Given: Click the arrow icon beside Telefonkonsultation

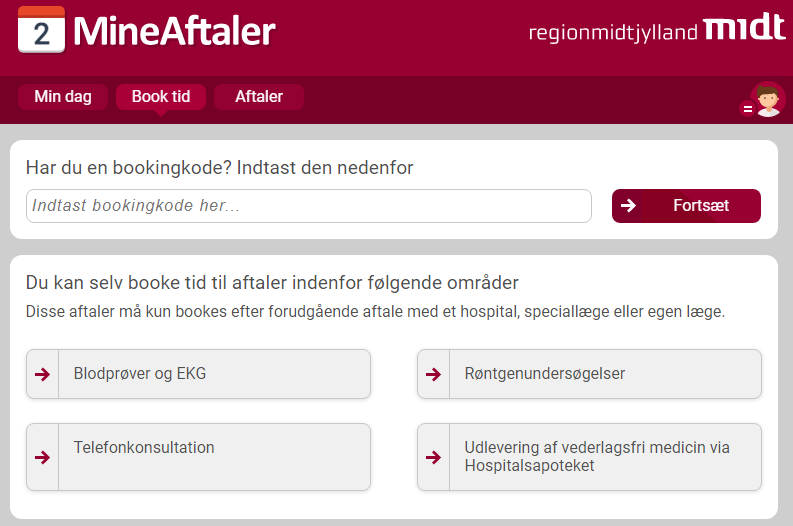Looking at the screenshot, I should click(x=42, y=457).
